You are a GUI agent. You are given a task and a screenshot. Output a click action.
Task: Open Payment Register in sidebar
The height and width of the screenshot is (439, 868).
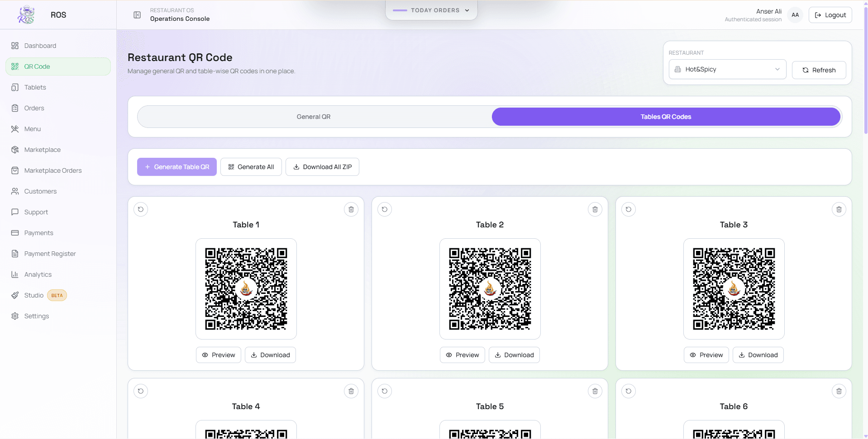[58, 254]
